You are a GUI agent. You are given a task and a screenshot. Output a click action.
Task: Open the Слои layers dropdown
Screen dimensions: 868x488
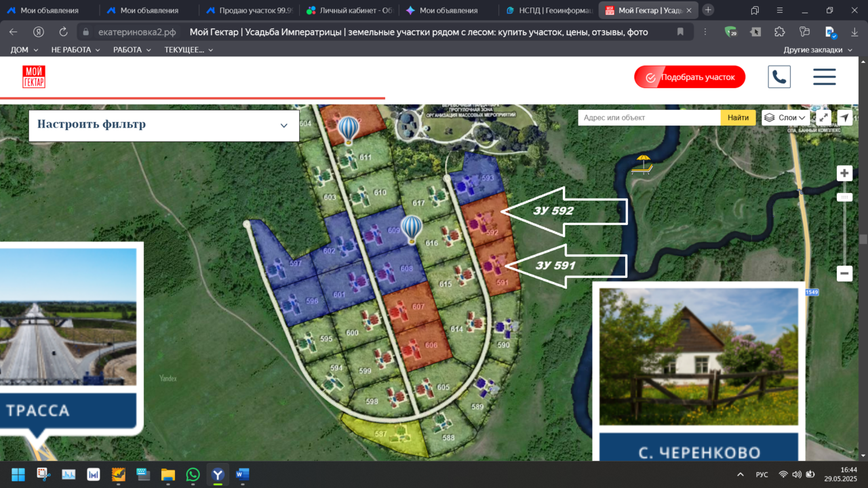(x=786, y=117)
